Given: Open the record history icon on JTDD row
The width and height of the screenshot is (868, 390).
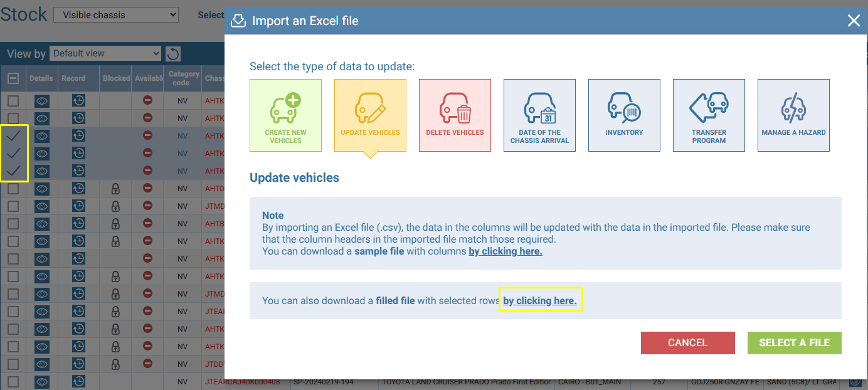Looking at the screenshot, I should (78, 364).
